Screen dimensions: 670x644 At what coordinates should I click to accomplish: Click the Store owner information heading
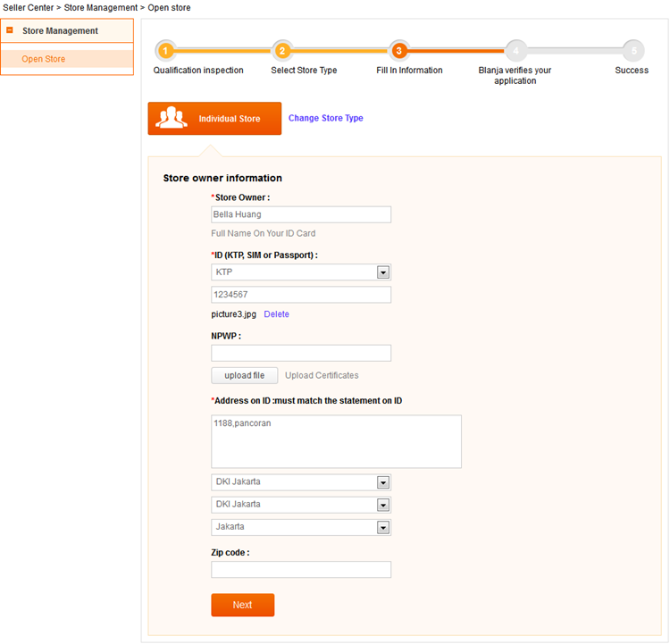(x=222, y=179)
